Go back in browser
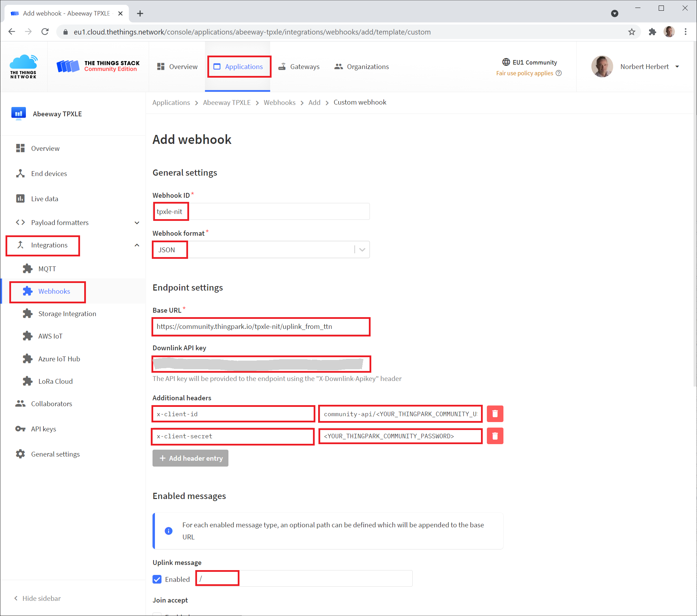This screenshot has width=697, height=616. click(12, 32)
